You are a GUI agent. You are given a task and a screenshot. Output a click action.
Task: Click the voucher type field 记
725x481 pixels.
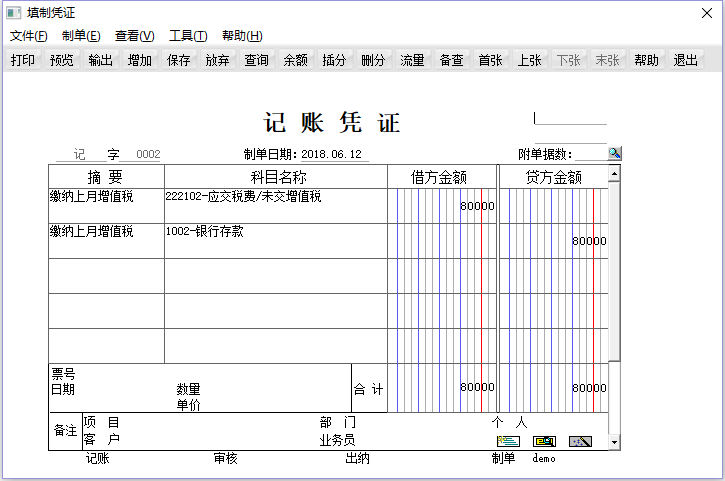[80, 154]
